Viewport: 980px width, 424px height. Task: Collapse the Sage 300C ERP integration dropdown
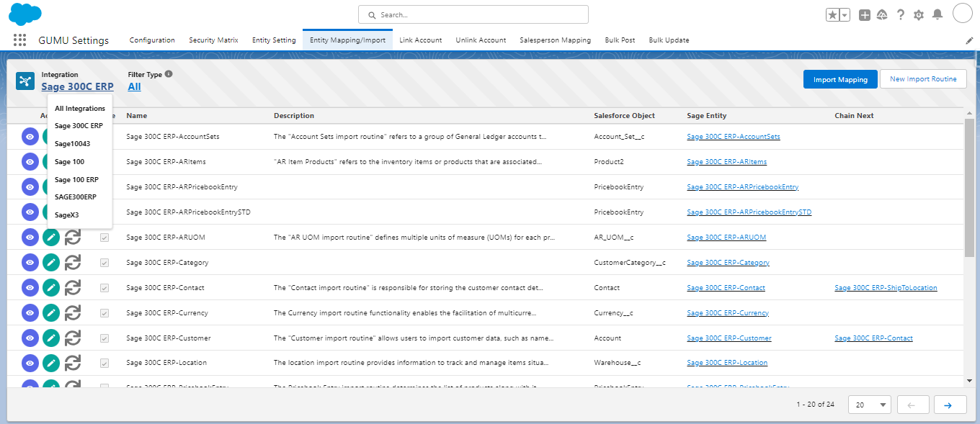pyautogui.click(x=77, y=86)
